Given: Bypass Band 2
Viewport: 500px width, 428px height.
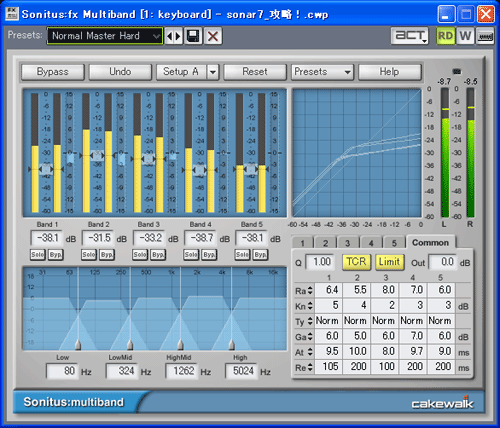Looking at the screenshot, I should (107, 255).
